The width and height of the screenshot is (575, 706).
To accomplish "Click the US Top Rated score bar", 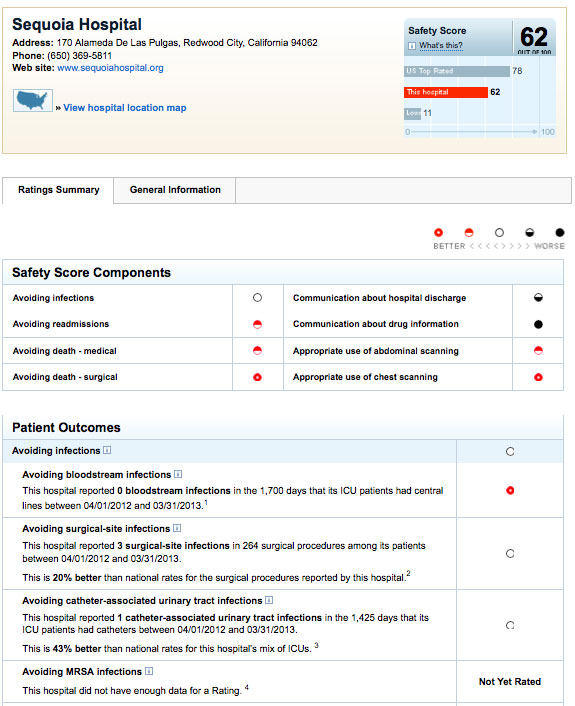I will click(457, 71).
